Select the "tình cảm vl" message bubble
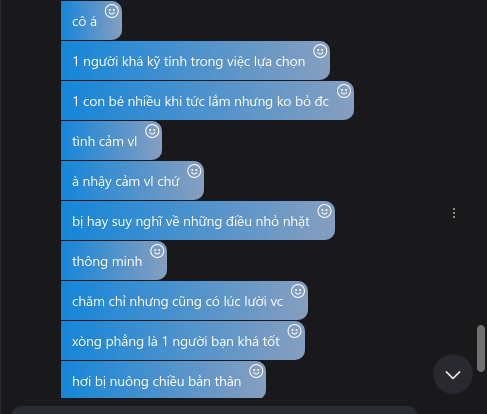The image size is (487, 414). (x=111, y=140)
